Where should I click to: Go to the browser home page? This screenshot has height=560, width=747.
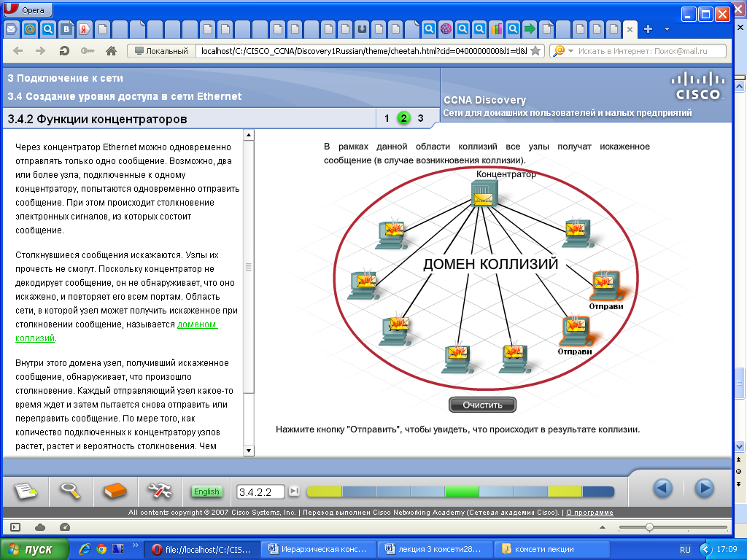coord(111,51)
